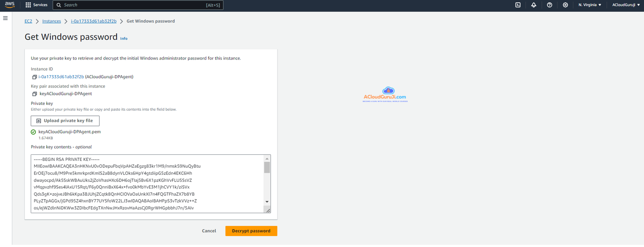Click the Info link beside the heading
This screenshot has height=247, width=644.
click(x=124, y=38)
